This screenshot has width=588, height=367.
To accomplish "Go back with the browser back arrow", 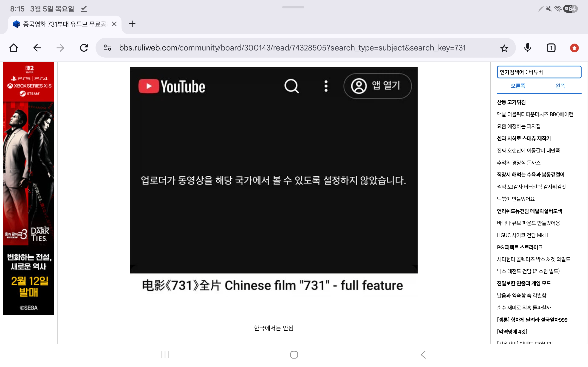I will (x=37, y=48).
